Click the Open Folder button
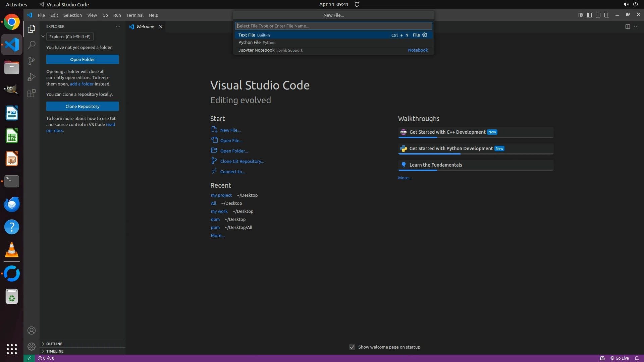This screenshot has height=362, width=644. point(82,59)
